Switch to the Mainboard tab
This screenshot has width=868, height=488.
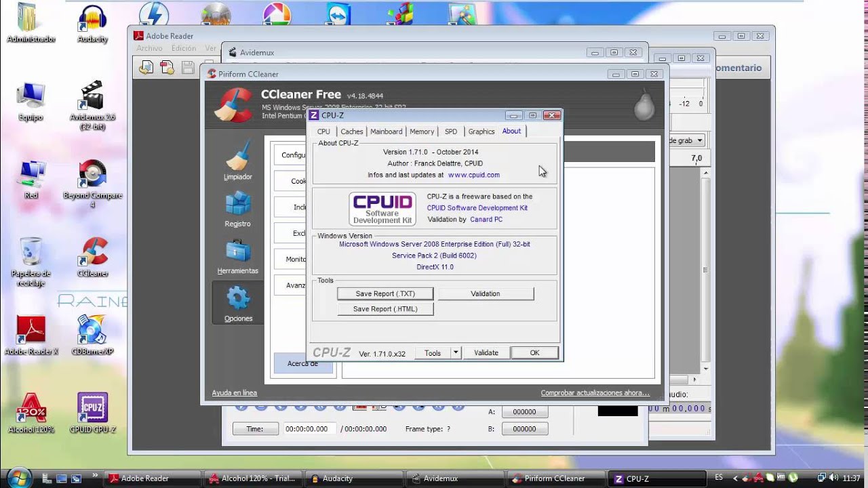coord(386,131)
